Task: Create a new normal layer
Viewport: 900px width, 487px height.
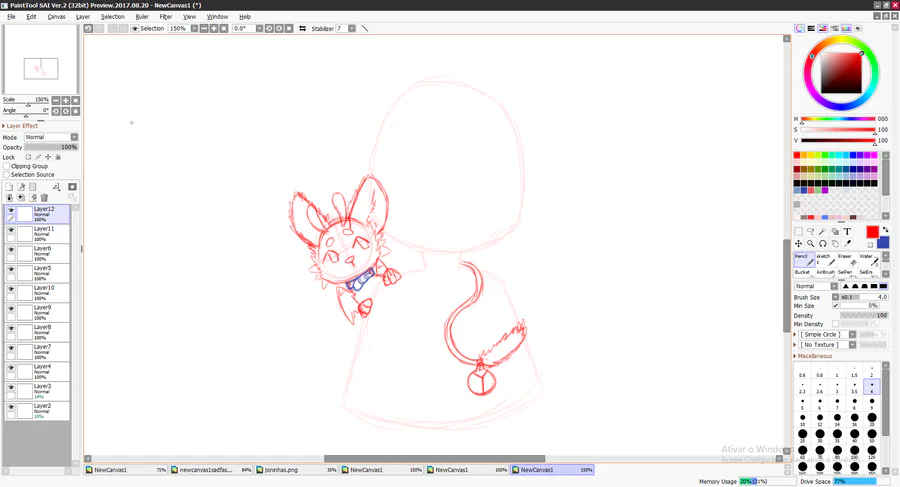Action: click(9, 187)
